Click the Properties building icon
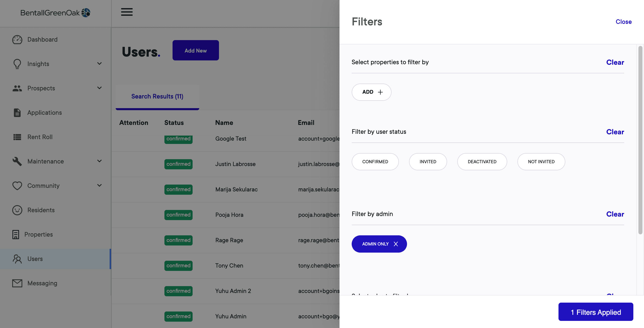This screenshot has height=328, width=644. coord(16,235)
